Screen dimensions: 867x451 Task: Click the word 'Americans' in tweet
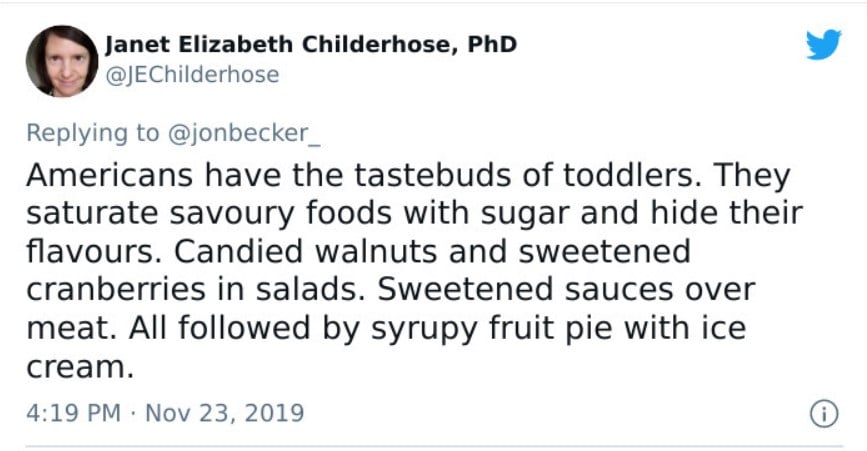(x=109, y=175)
